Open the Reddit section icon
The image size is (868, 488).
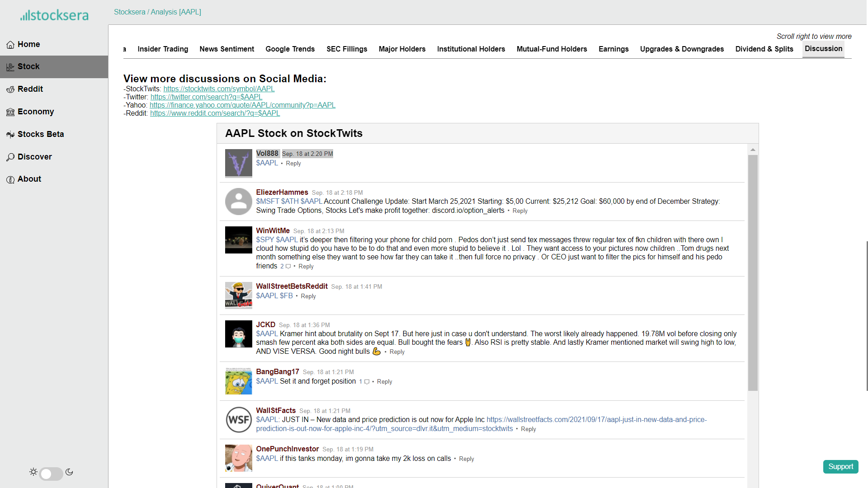pos(10,89)
